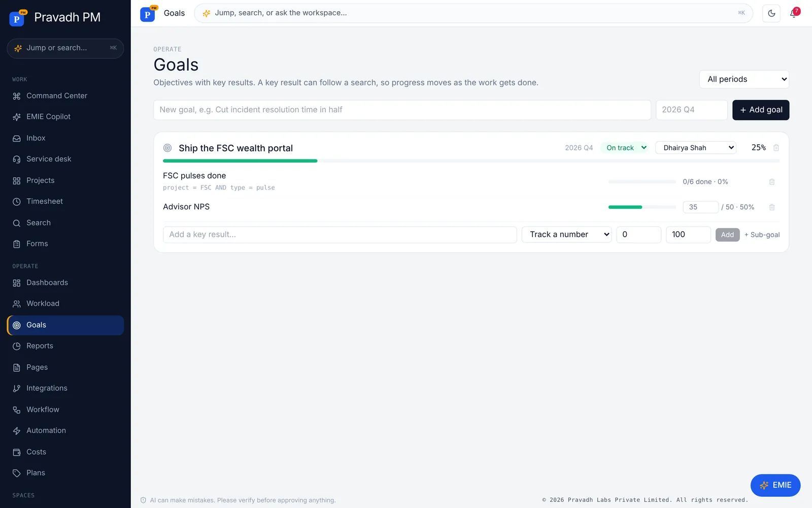This screenshot has height=508, width=812.
Task: Open Costs in the sidebar
Action: click(65, 452)
